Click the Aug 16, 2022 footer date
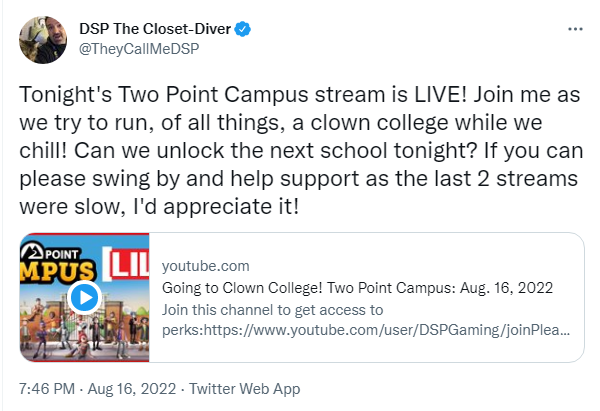This screenshot has height=411, width=600. [132, 389]
